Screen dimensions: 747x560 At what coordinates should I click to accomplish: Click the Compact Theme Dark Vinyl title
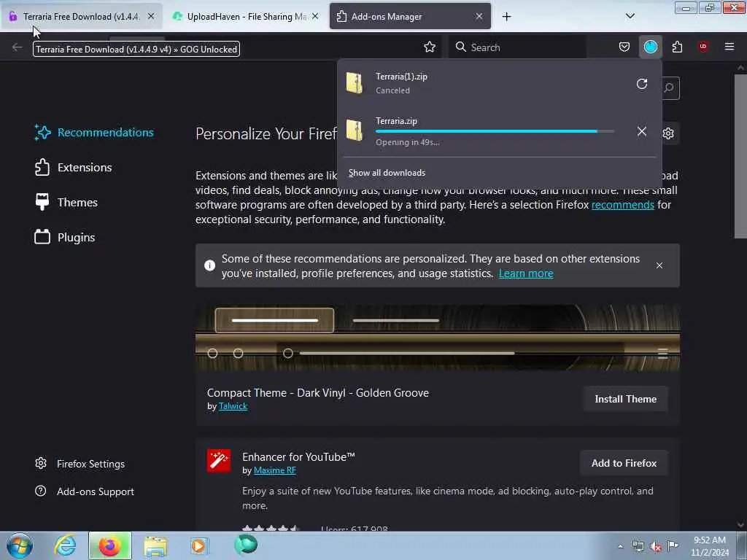coord(318,393)
